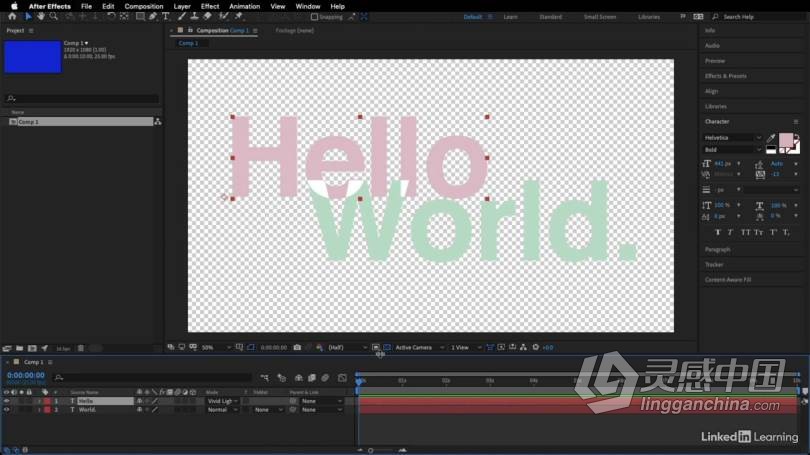The height and width of the screenshot is (455, 810).
Task: Select the Home icon in toolbar
Action: click(x=12, y=17)
